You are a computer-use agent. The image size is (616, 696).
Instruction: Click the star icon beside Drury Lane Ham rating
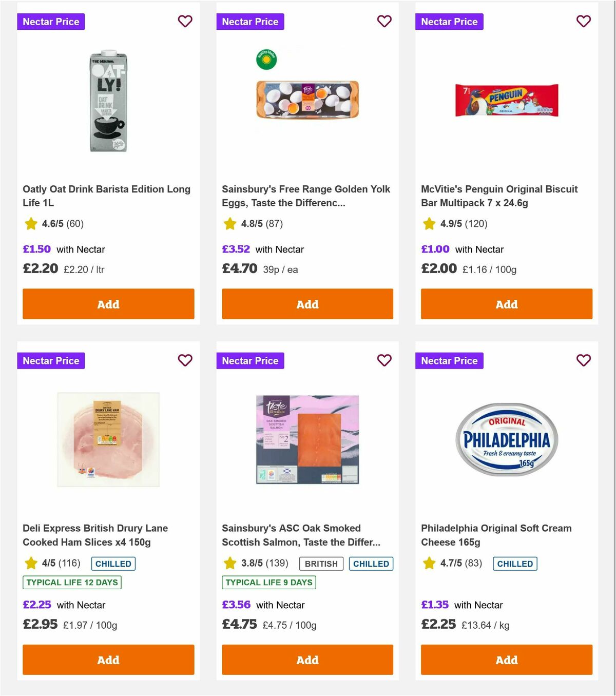(x=31, y=563)
